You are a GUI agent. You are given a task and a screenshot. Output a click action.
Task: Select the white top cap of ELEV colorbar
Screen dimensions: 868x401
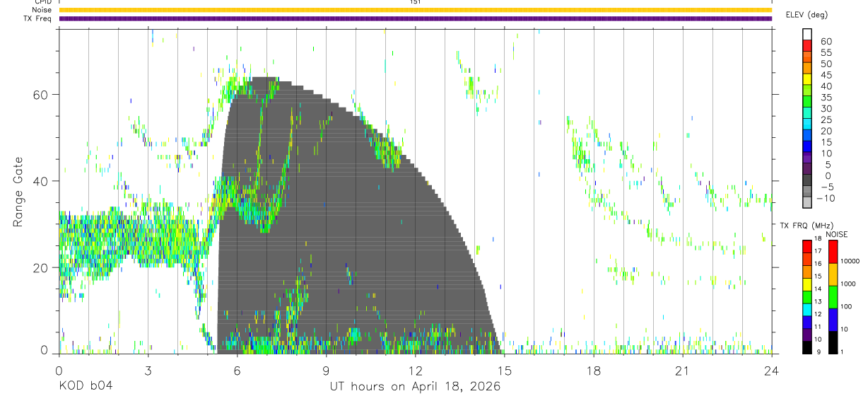807,35
